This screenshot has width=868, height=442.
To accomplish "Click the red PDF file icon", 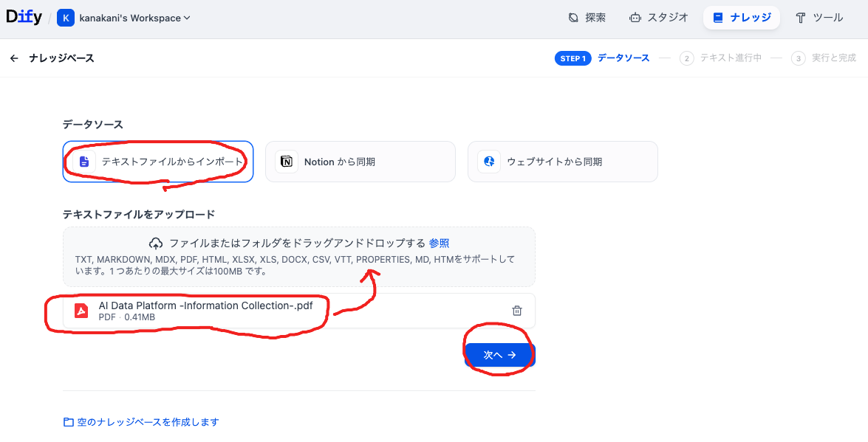I will coord(81,311).
